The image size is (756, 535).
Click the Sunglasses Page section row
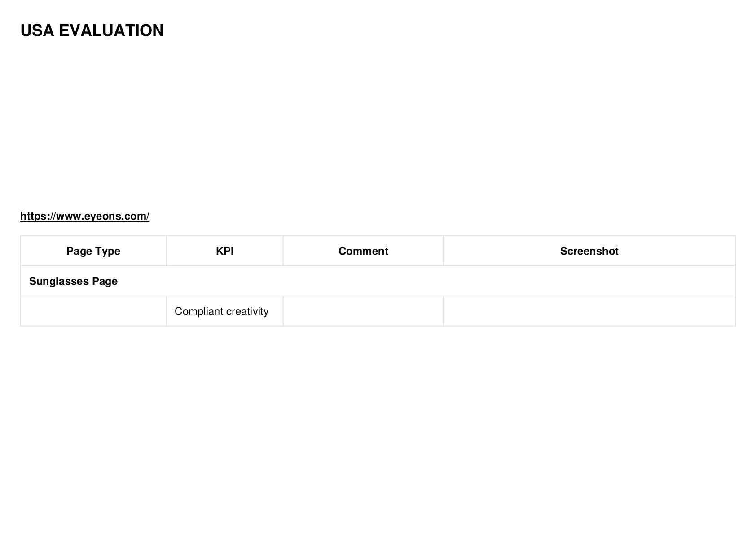(x=378, y=281)
